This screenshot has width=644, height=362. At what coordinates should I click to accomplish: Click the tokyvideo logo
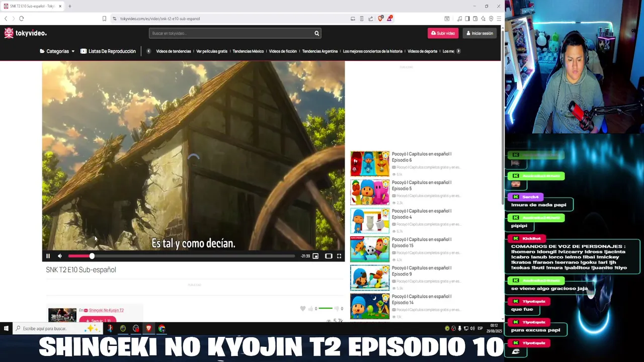(x=25, y=33)
